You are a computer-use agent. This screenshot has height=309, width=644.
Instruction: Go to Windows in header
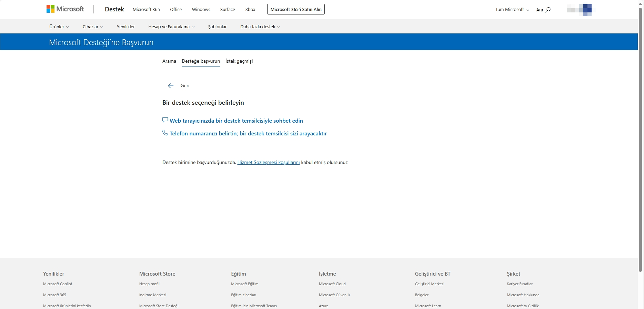[x=201, y=10]
